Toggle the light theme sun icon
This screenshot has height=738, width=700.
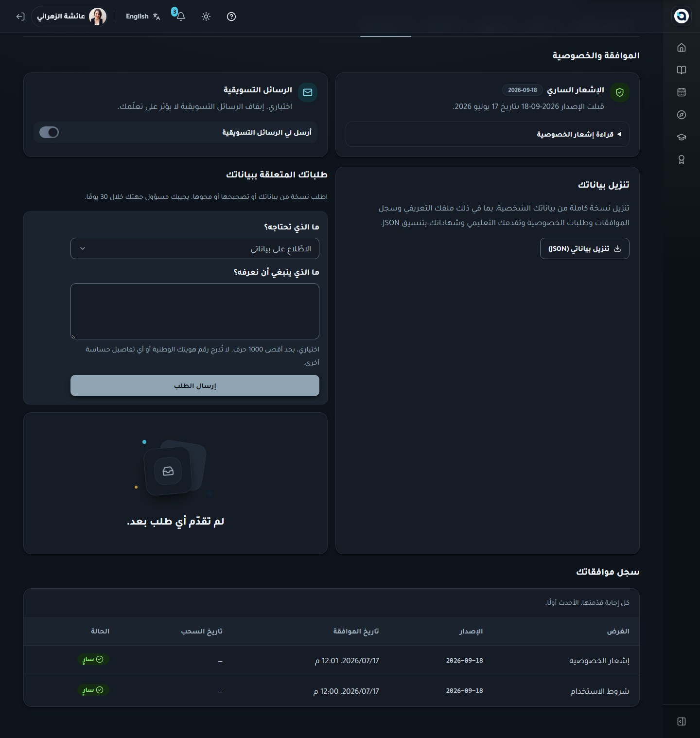pyautogui.click(x=206, y=17)
